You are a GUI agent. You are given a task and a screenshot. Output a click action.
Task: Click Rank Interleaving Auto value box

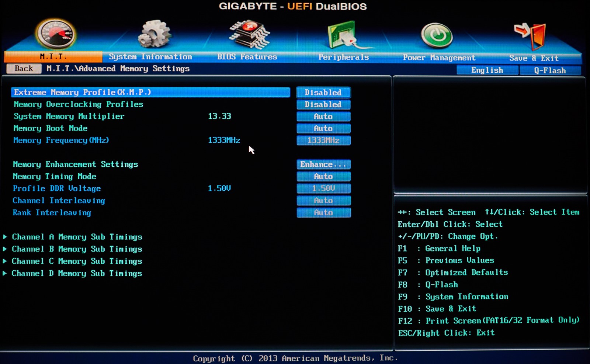coord(323,213)
